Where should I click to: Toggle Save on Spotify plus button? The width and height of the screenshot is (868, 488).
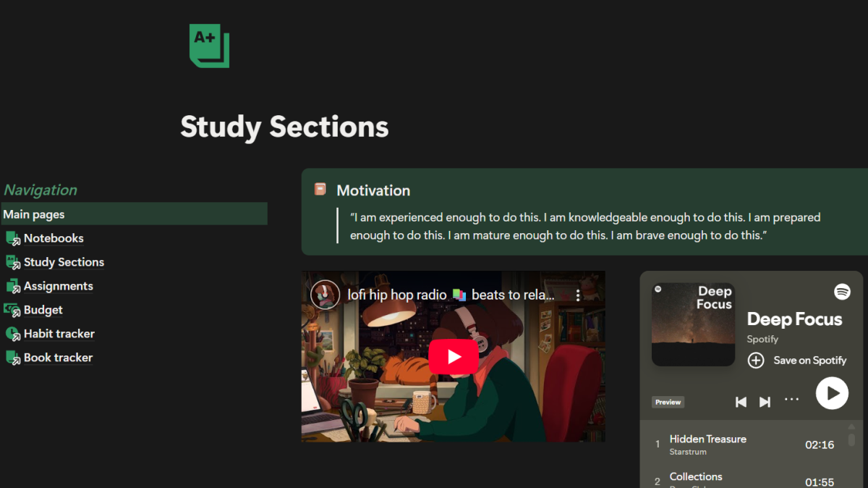[x=756, y=360]
